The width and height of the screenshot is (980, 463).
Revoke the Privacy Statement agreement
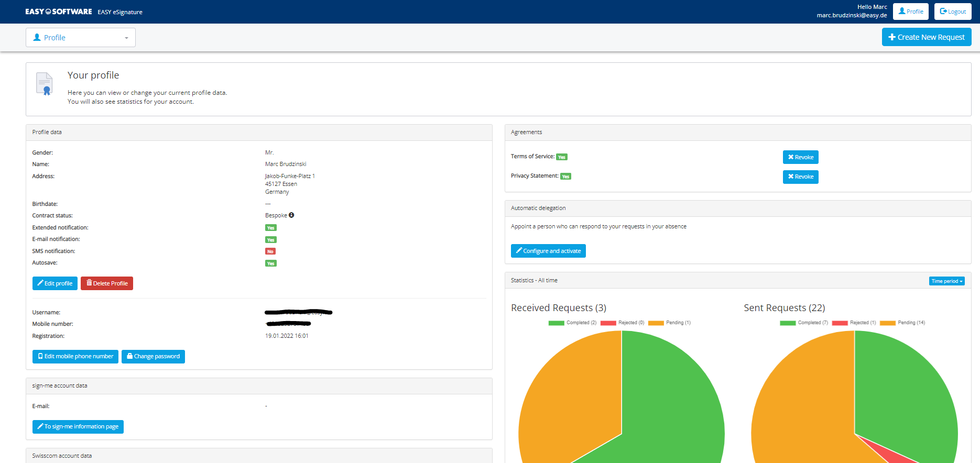[801, 177]
